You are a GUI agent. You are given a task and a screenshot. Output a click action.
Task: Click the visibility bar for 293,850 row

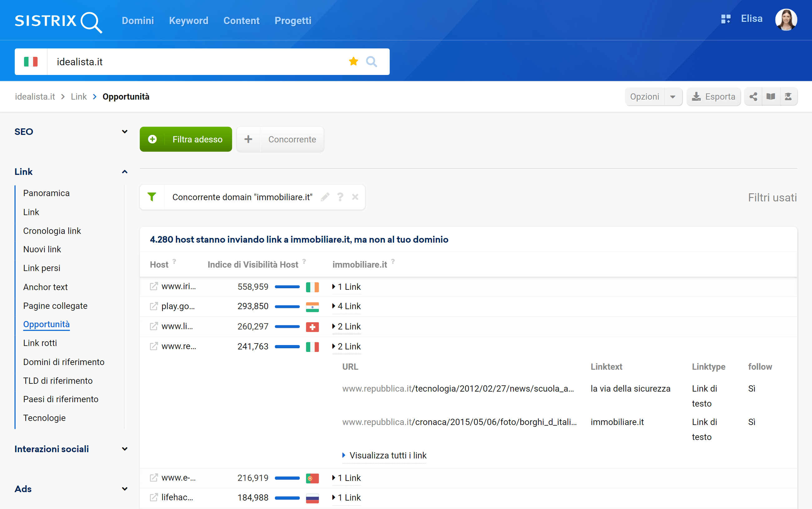click(287, 307)
